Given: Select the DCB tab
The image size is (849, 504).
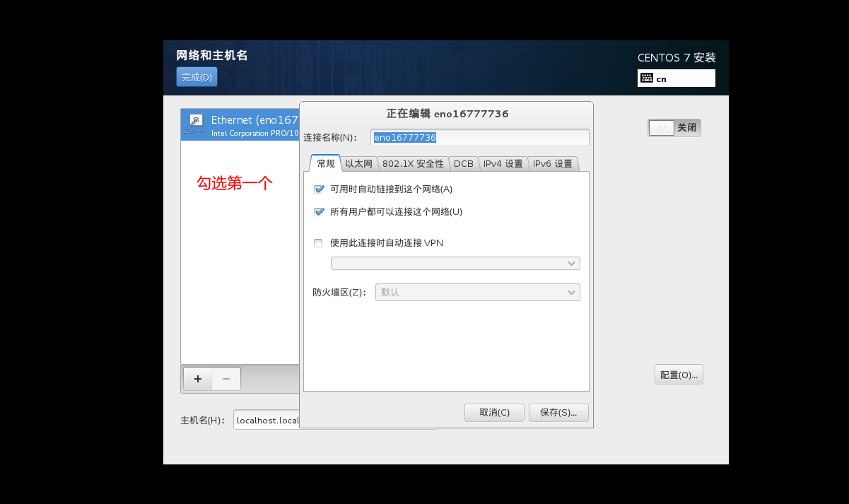Looking at the screenshot, I should 464,163.
